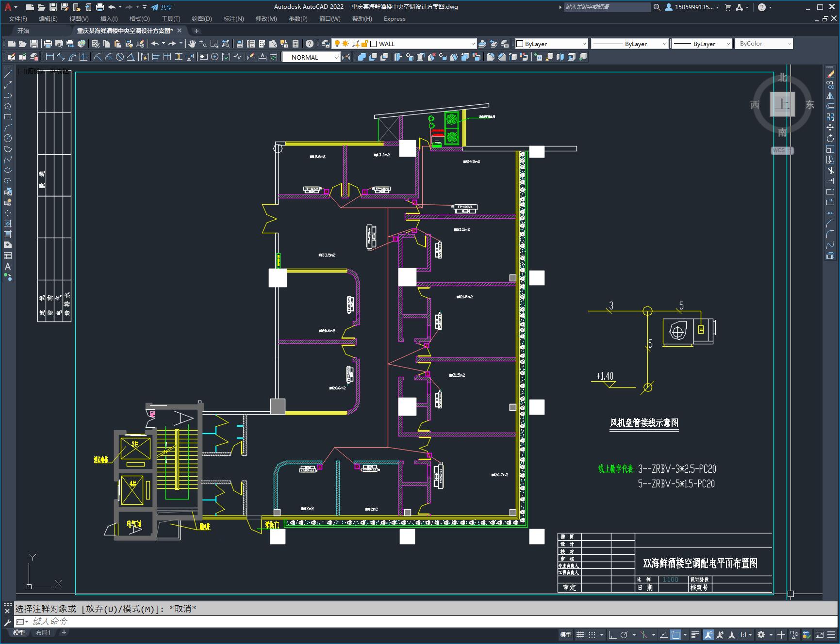The width and height of the screenshot is (840, 644).
Task: Click the 共享 share button
Action: click(162, 7)
